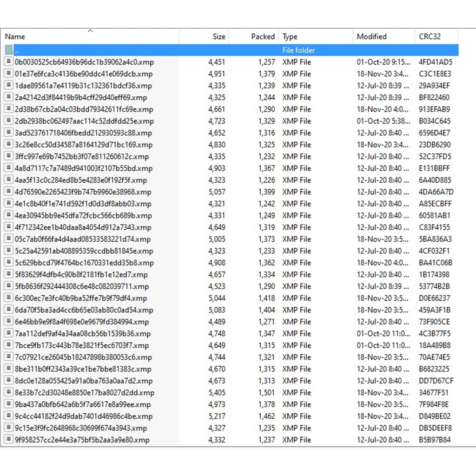This screenshot has height=476, width=476.
Task: Select file 7bce9fb173c443b78e3821f5ec6703f7.xmp
Action: coord(82,345)
